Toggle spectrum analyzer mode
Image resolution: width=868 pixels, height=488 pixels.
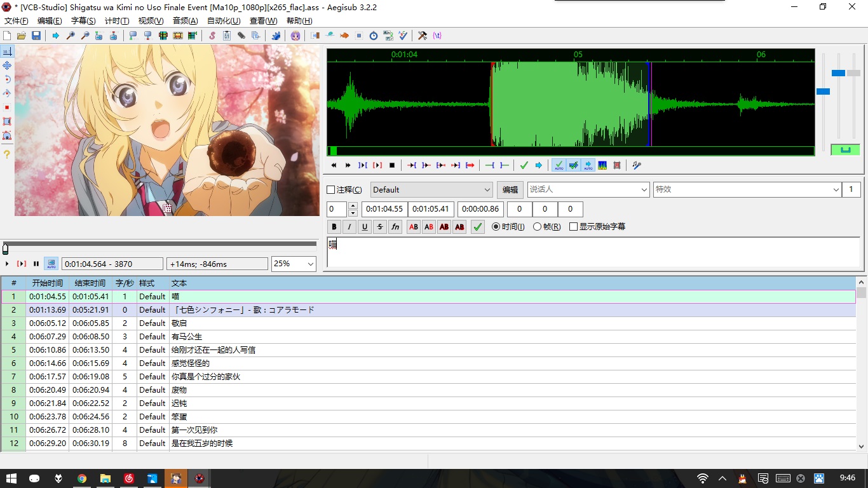(x=602, y=165)
